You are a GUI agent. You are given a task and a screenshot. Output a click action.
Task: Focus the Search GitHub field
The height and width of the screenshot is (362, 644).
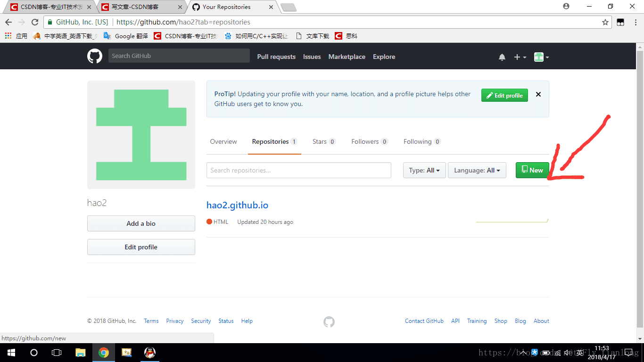tap(179, 56)
